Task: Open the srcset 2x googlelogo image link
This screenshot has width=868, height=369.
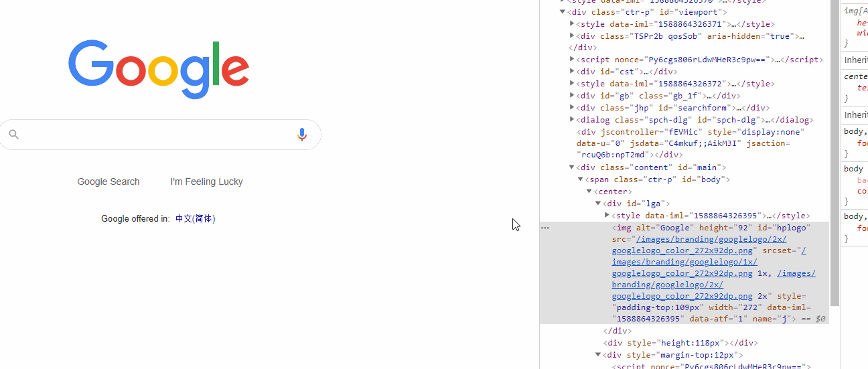Action: (x=713, y=285)
